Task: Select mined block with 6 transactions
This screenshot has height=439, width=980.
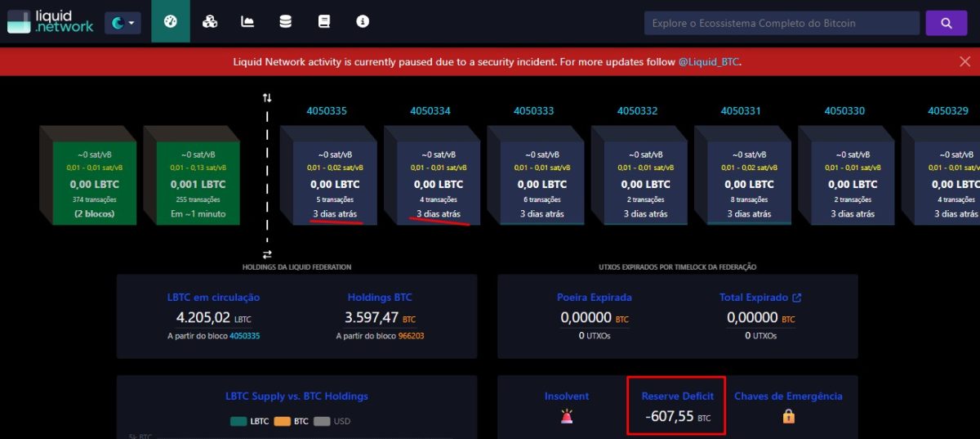Action: 542,181
